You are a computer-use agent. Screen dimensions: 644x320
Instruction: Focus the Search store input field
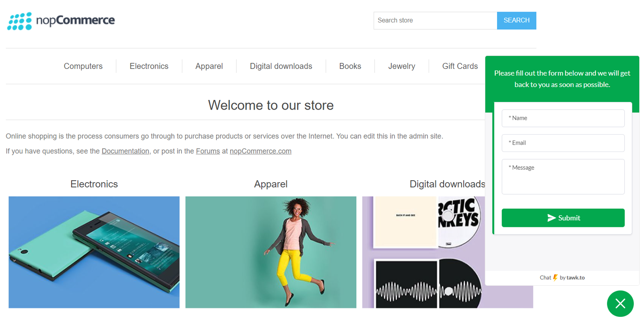pos(435,21)
